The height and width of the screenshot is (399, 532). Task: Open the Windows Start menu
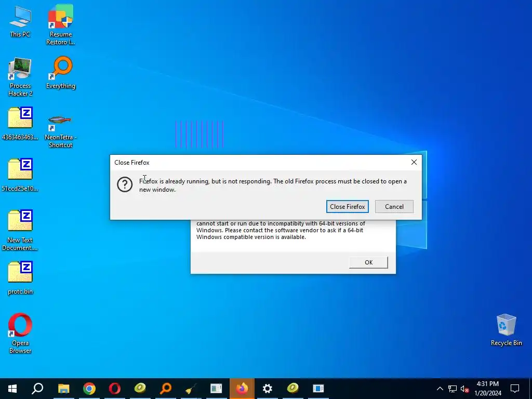pos(12,389)
